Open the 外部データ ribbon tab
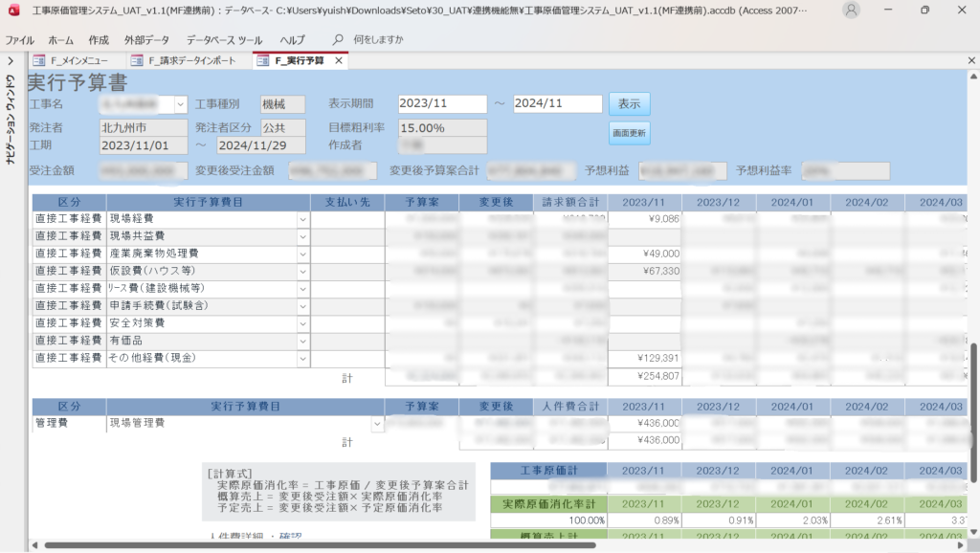 tap(146, 40)
